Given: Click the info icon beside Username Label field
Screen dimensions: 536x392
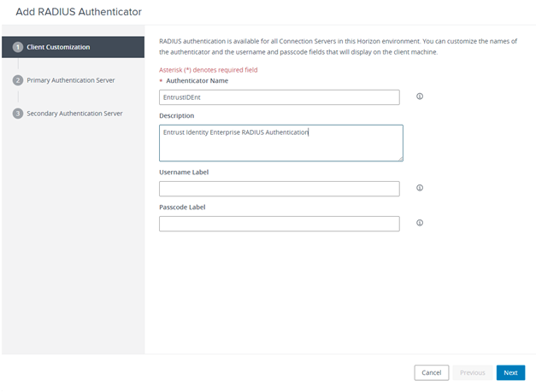Looking at the screenshot, I should point(420,188).
